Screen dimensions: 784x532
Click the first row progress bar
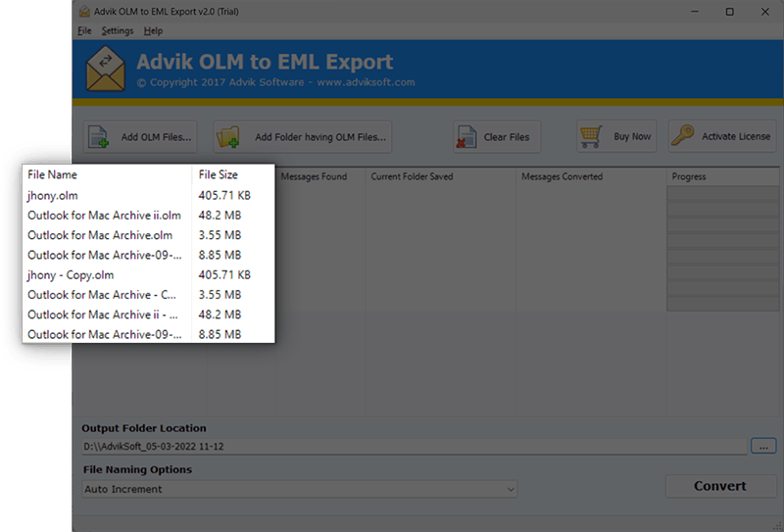point(722,193)
